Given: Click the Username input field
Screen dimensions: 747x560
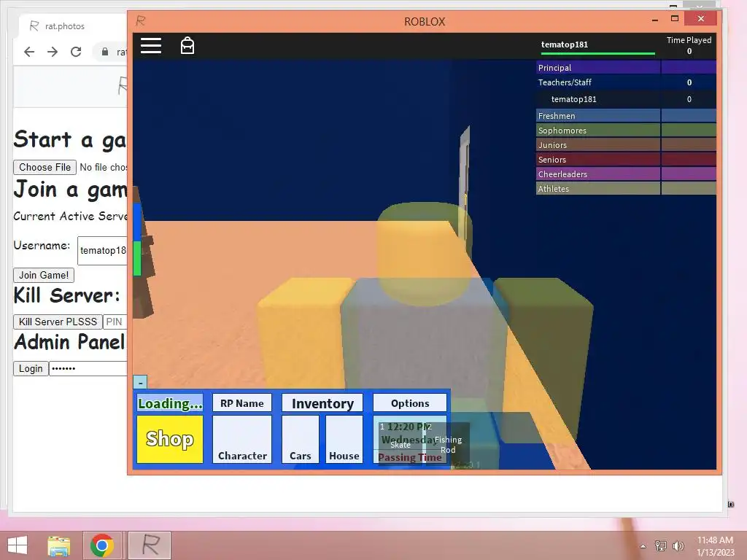Looking at the screenshot, I should coord(102,251).
